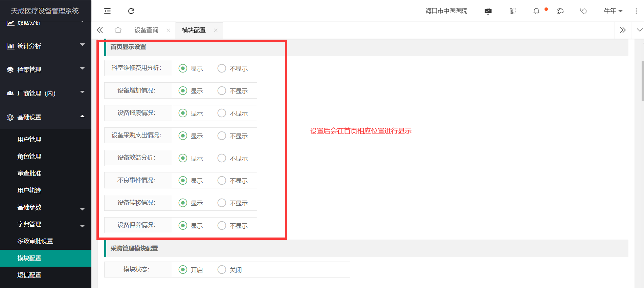Expand the 基础参数 submenu arrow
The image size is (644, 288).
[82, 209]
